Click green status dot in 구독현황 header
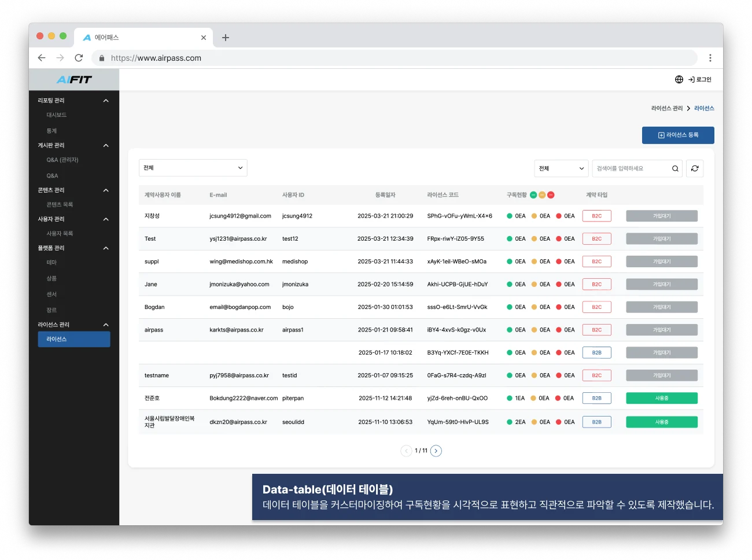 pos(533,195)
